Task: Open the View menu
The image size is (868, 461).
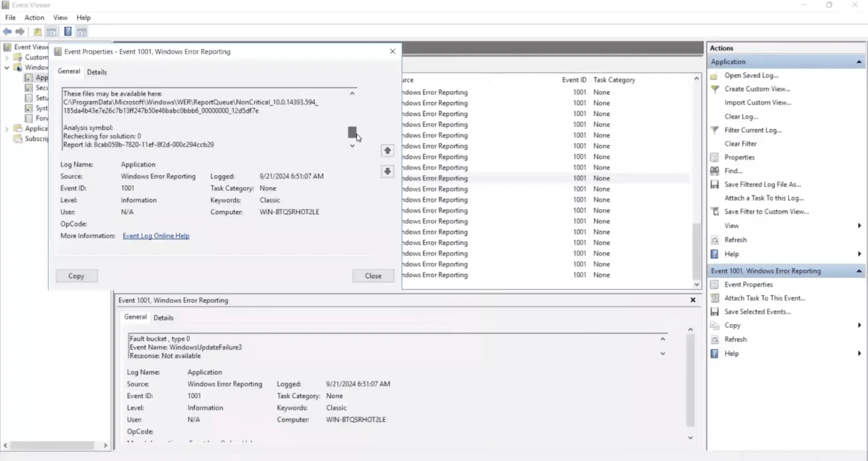Action: point(60,17)
